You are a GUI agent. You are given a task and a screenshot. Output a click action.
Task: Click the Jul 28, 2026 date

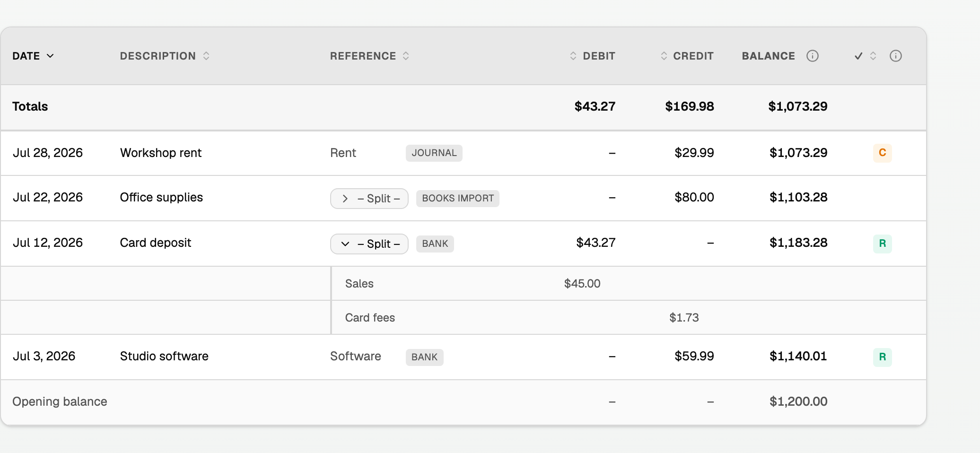[47, 153]
